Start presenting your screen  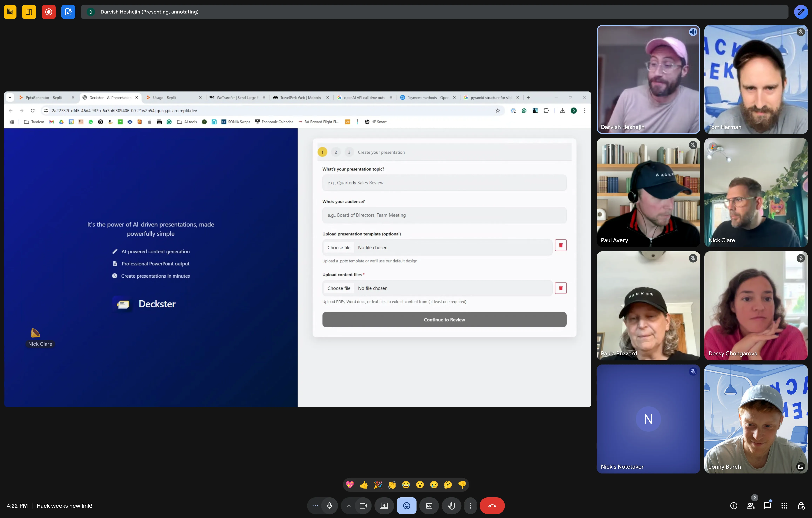point(384,506)
